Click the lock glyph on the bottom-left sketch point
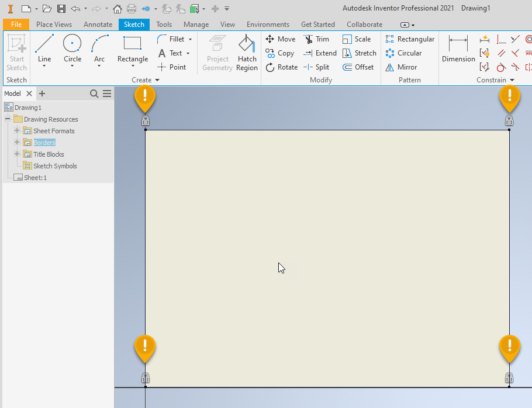The image size is (532, 408). tap(145, 377)
